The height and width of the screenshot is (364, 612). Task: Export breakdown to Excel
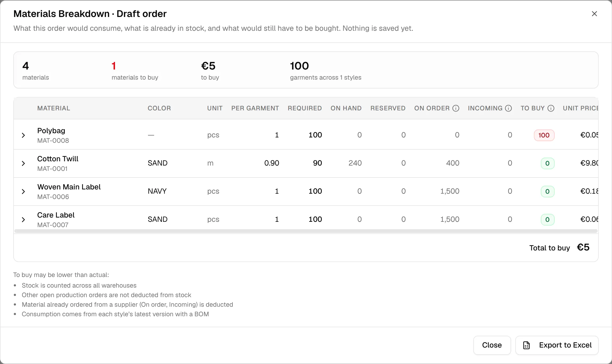[x=557, y=345]
